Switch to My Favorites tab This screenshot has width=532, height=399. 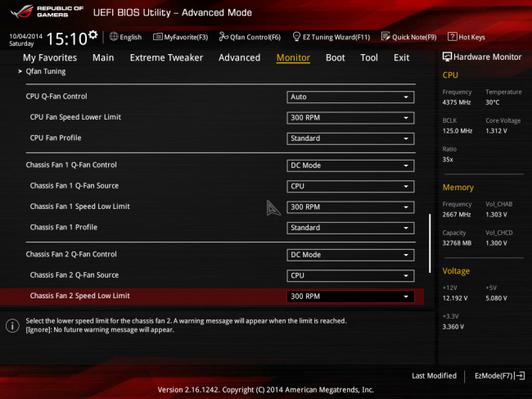50,57
